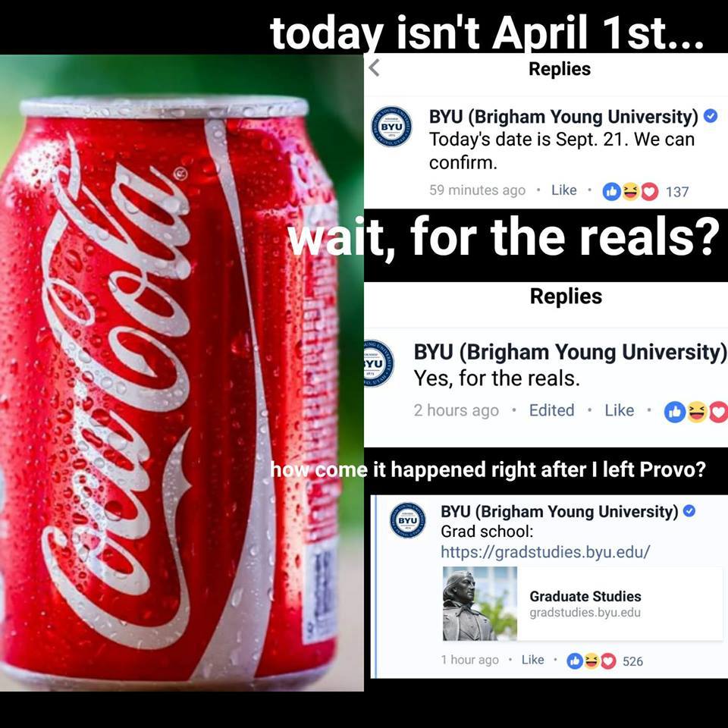Go back using the Replies back chevron
728x728 pixels.
point(374,67)
